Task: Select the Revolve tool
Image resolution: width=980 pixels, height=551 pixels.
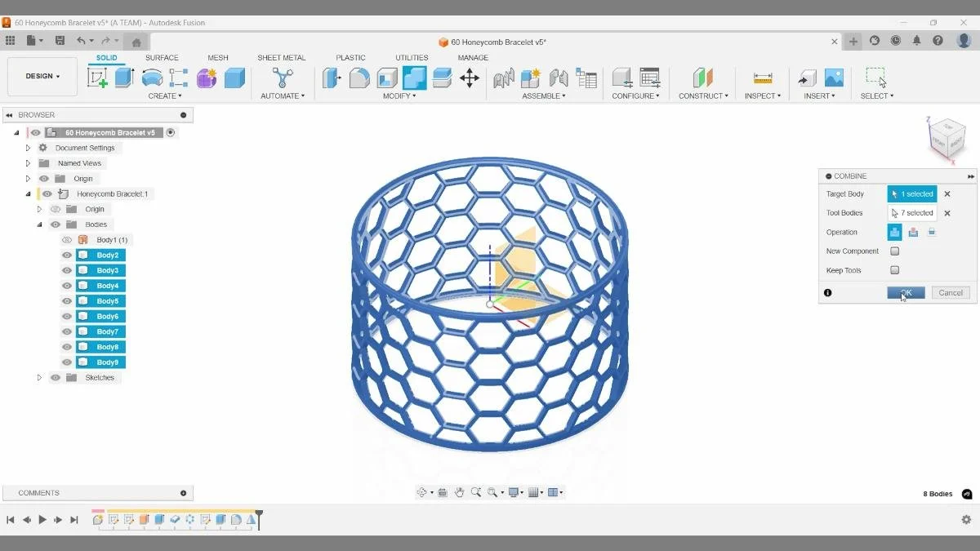Action: tap(152, 78)
